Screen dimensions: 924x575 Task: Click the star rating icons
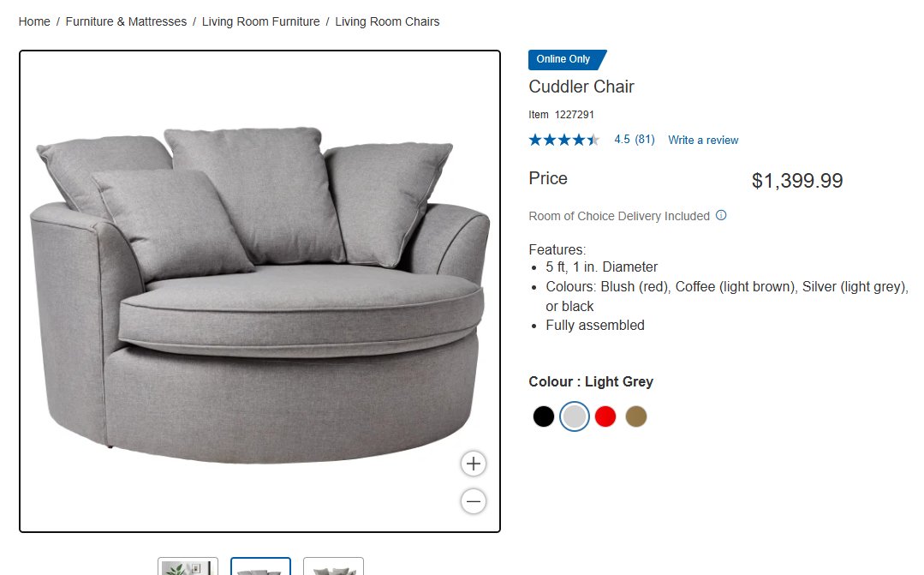pyautogui.click(x=564, y=140)
